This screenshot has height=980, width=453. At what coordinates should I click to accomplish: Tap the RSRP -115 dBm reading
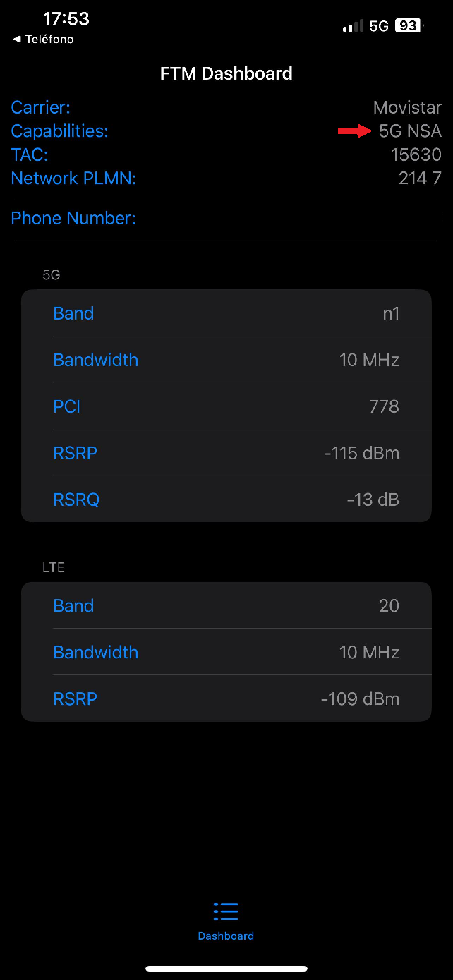tap(361, 453)
